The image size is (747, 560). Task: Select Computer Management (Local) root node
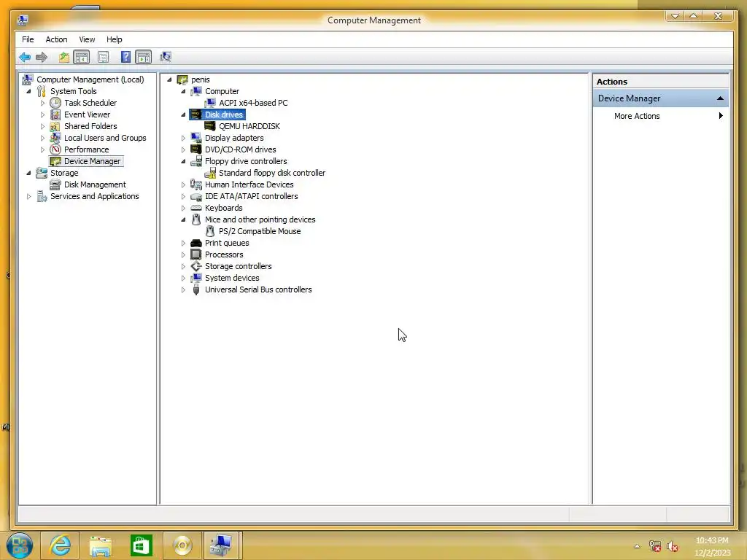[90, 79]
